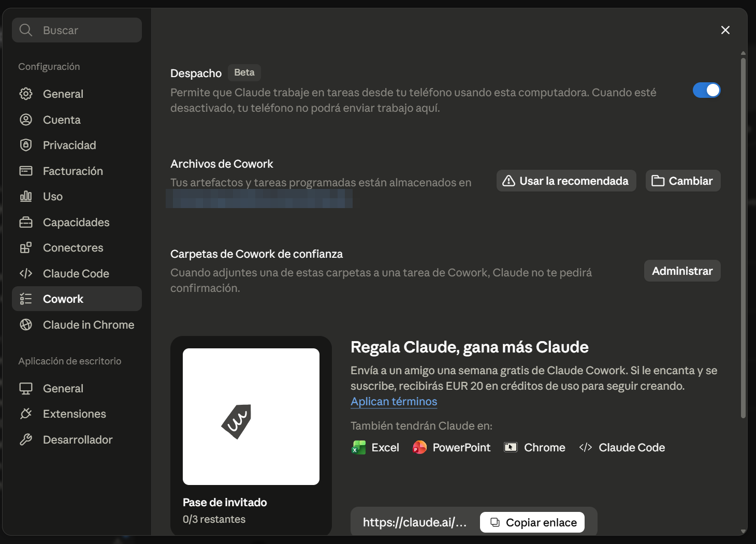Turn off the Despacho toggle
Viewport: 756px width, 544px height.
(707, 90)
